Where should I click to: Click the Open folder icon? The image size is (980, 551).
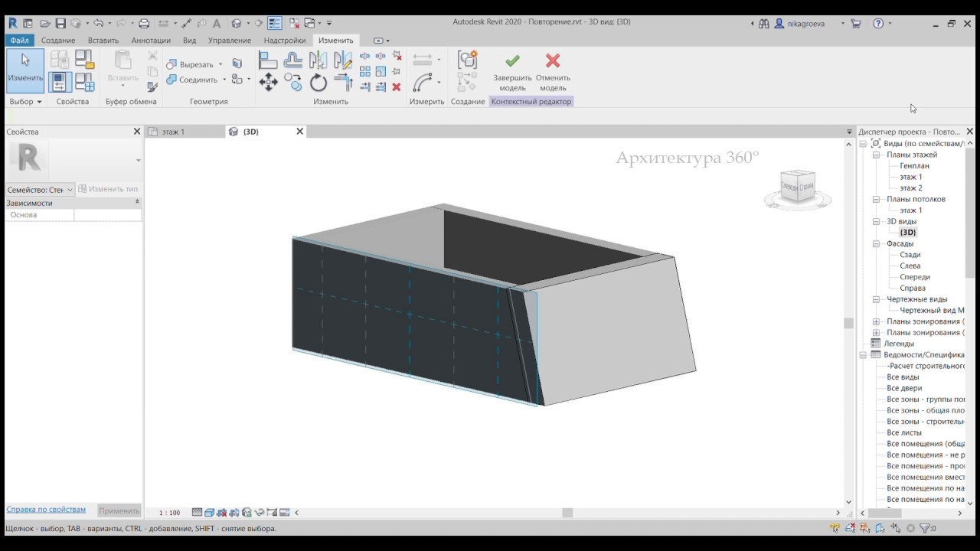[45, 24]
